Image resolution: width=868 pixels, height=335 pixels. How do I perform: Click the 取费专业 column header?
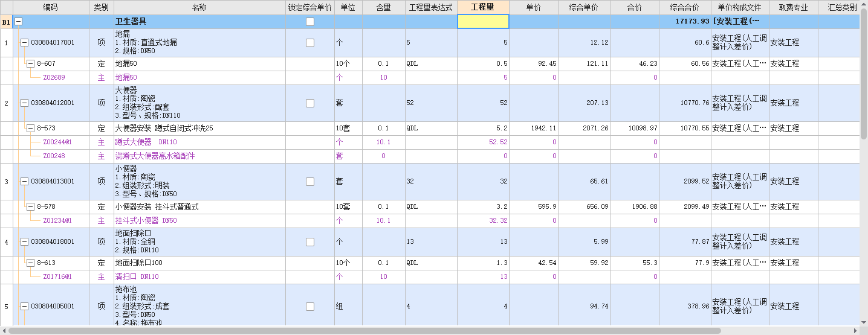793,7
